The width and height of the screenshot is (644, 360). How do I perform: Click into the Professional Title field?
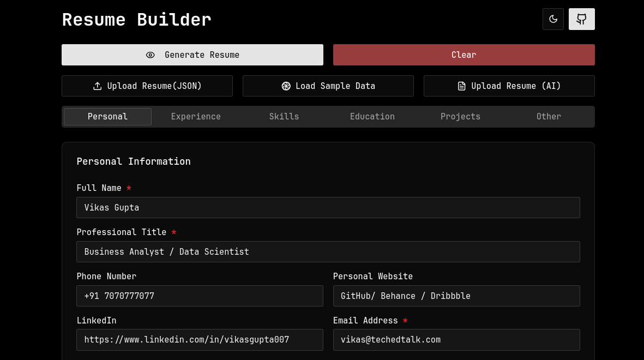pos(328,252)
